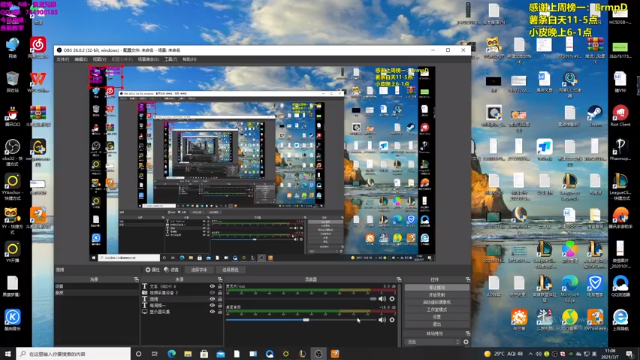Open OBS Studio from the Windows taskbar

[x=318, y=354]
